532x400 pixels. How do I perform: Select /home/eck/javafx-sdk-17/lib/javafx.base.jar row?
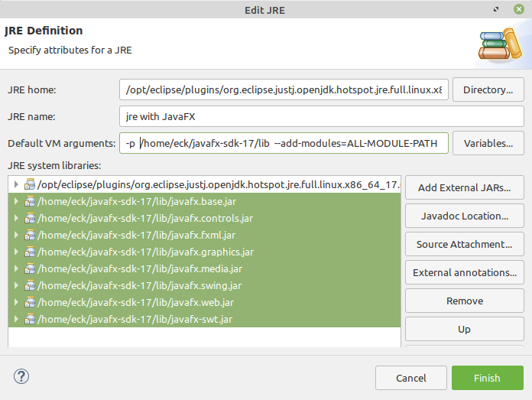[204, 201]
